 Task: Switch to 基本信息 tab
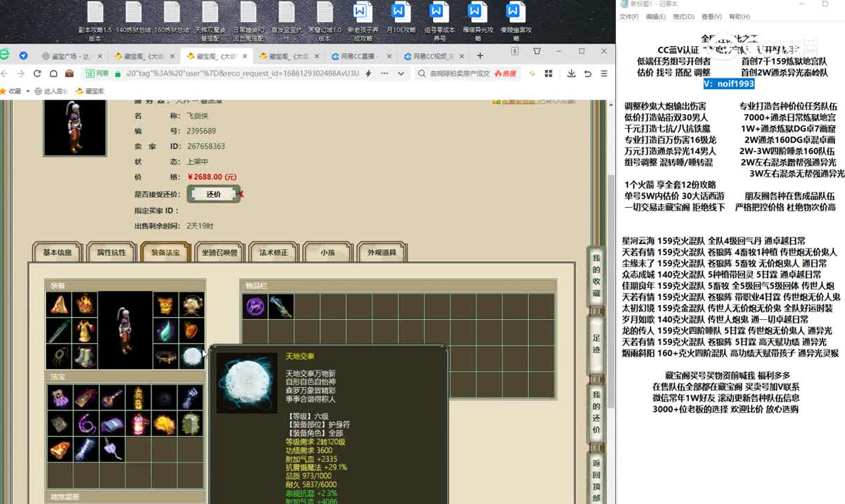tap(57, 253)
